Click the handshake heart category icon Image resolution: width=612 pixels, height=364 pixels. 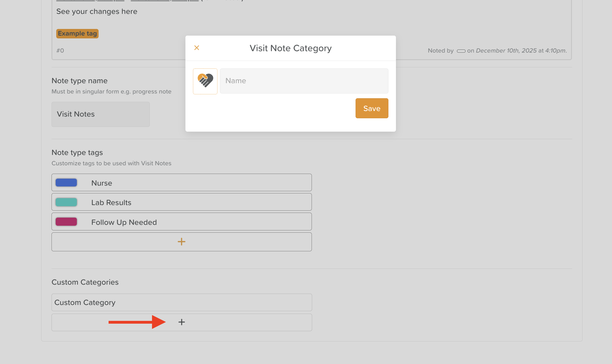point(205,81)
